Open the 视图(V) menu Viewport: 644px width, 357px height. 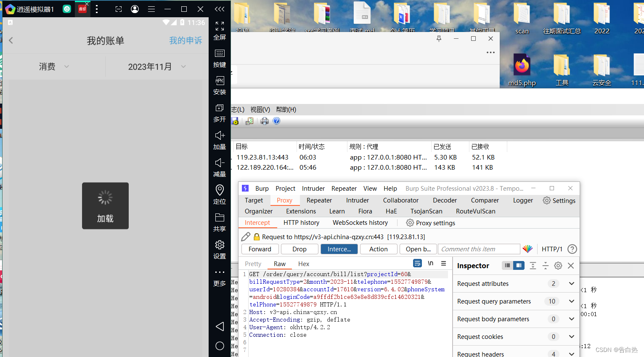click(260, 109)
